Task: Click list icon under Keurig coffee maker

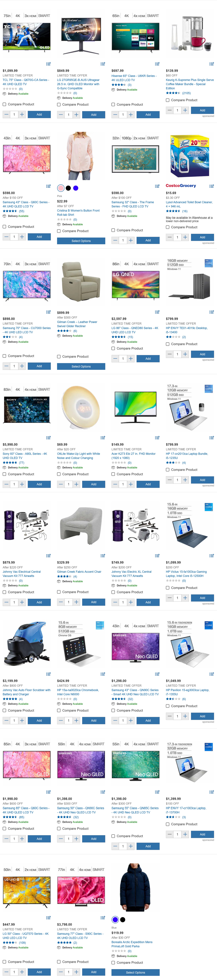Action: [211, 64]
